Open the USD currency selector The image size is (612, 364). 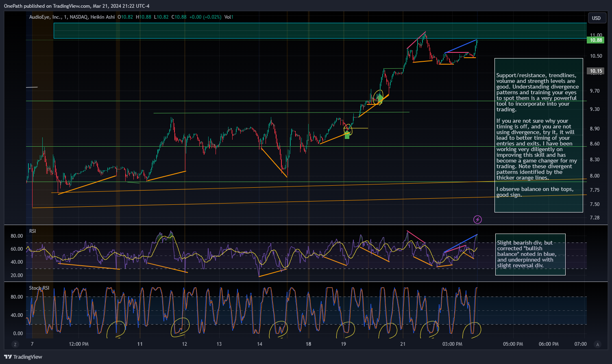[597, 18]
